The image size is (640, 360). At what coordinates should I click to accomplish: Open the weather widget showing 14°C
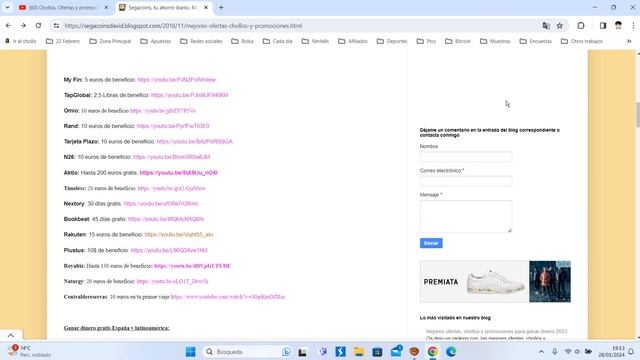click(29, 351)
